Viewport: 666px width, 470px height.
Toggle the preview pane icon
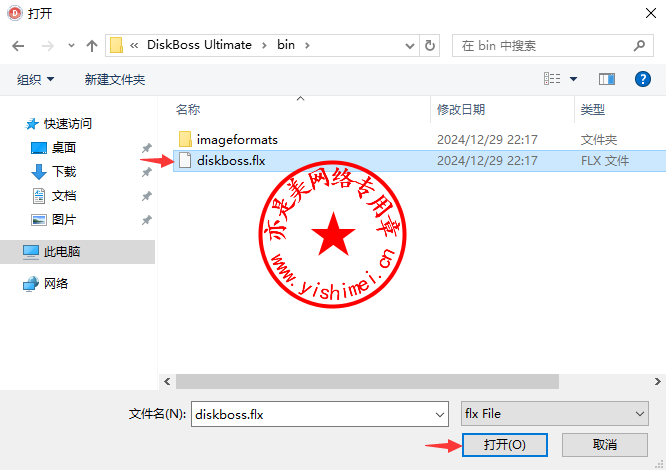(607, 79)
